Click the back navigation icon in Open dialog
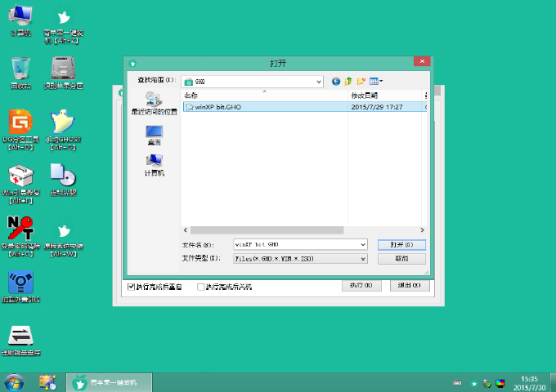The image size is (556, 392). (336, 82)
